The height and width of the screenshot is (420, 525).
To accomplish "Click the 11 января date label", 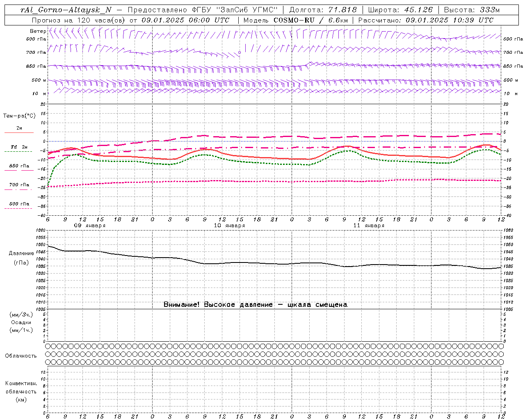I will click(369, 226).
